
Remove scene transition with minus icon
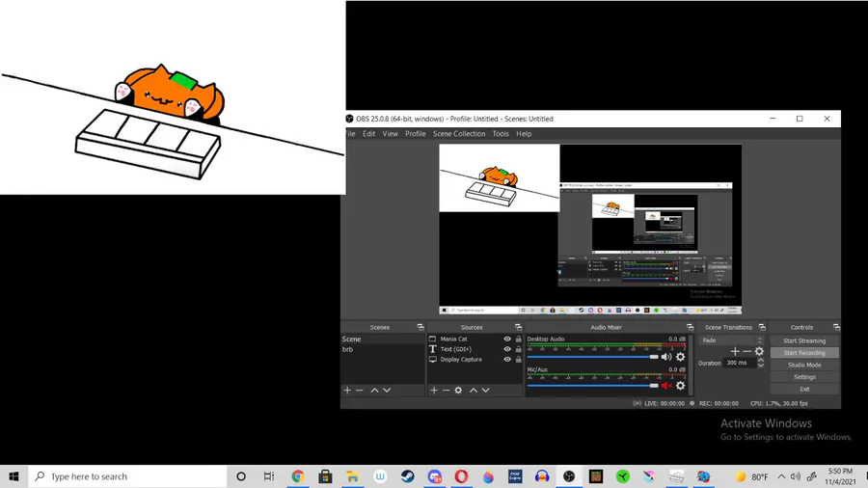coord(746,351)
